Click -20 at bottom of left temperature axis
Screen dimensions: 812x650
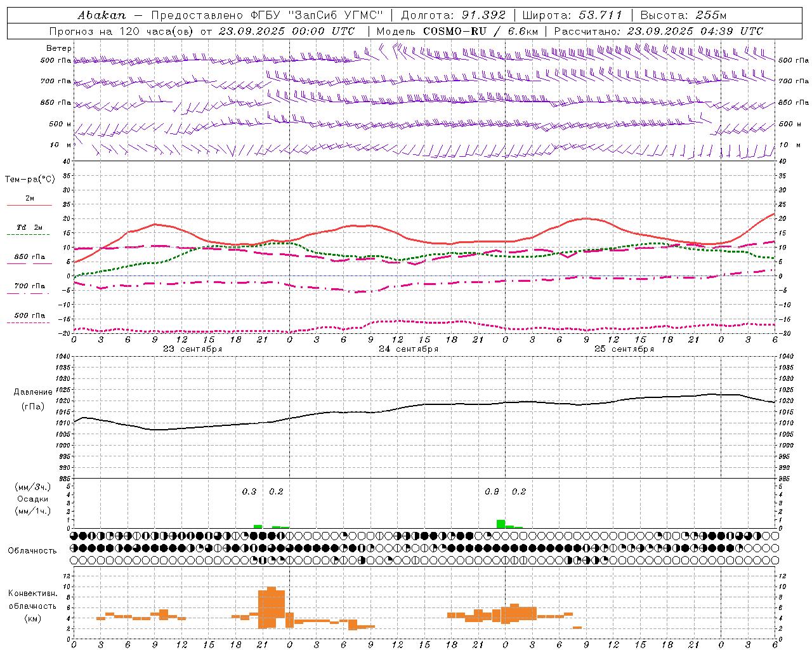point(63,333)
